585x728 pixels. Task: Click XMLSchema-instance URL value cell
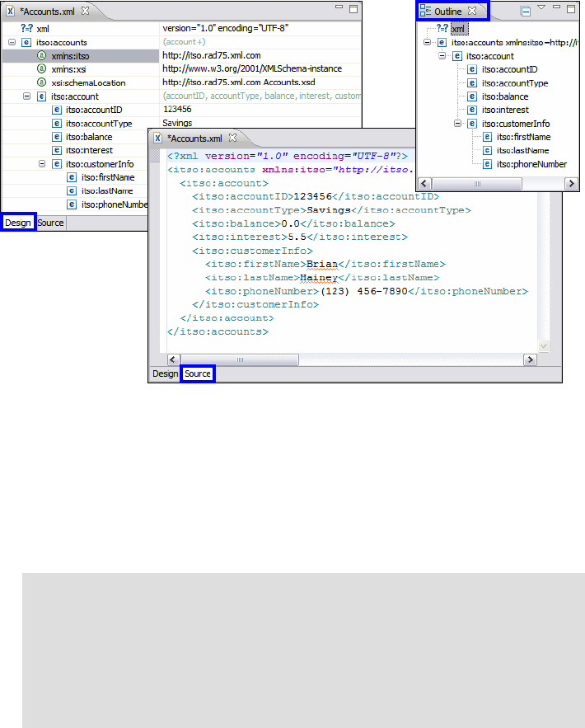point(260,68)
